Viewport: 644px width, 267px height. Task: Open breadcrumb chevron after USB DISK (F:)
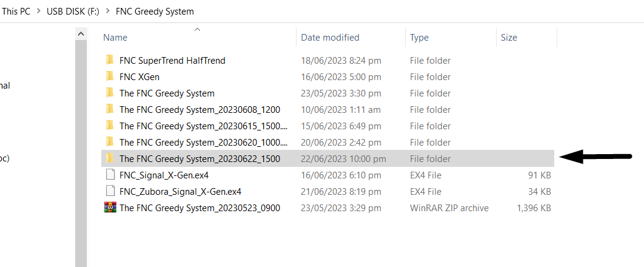click(107, 12)
